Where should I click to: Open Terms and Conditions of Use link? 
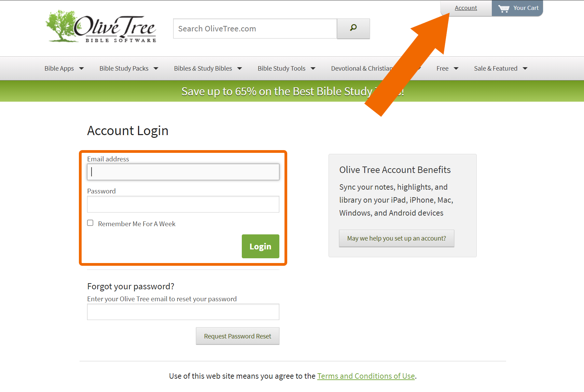366,376
